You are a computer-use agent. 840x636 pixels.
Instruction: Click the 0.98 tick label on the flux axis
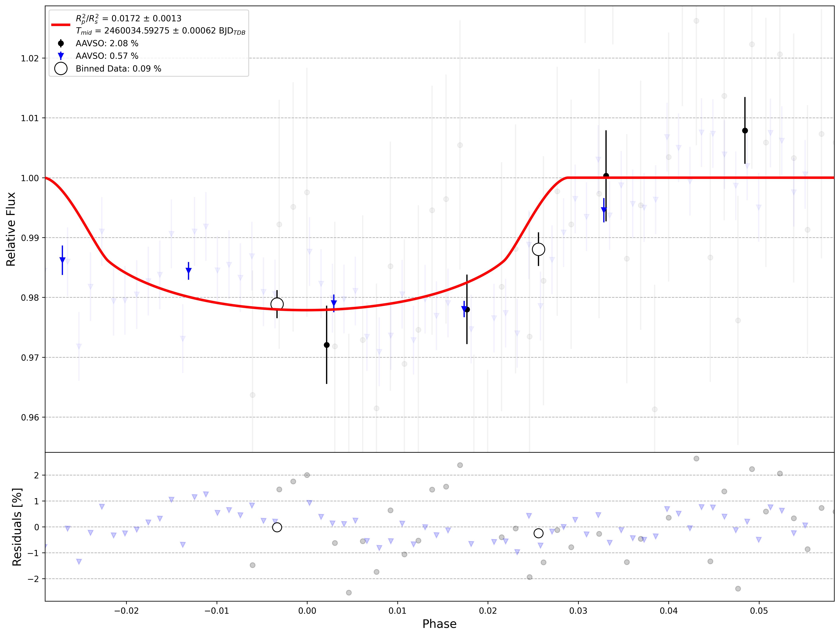30,298
